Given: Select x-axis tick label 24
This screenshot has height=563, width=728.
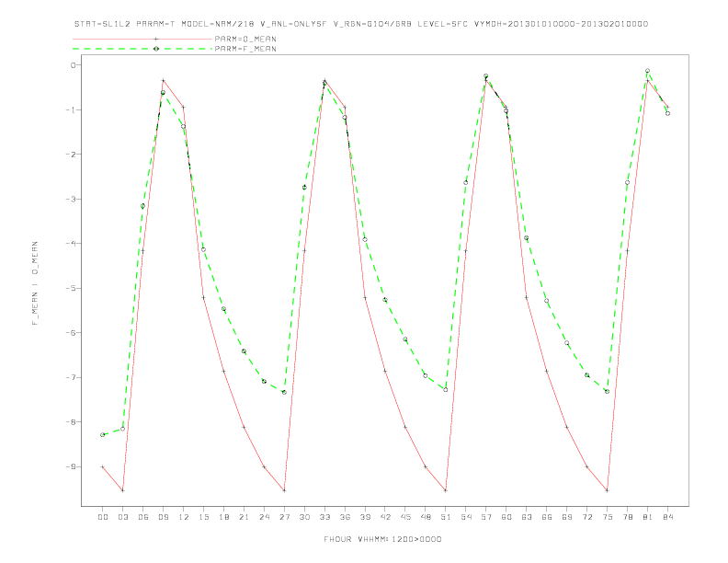Looking at the screenshot, I should point(264,517).
